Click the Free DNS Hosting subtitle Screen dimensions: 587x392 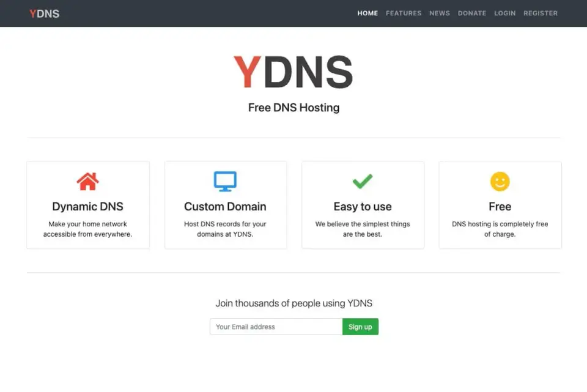(293, 108)
